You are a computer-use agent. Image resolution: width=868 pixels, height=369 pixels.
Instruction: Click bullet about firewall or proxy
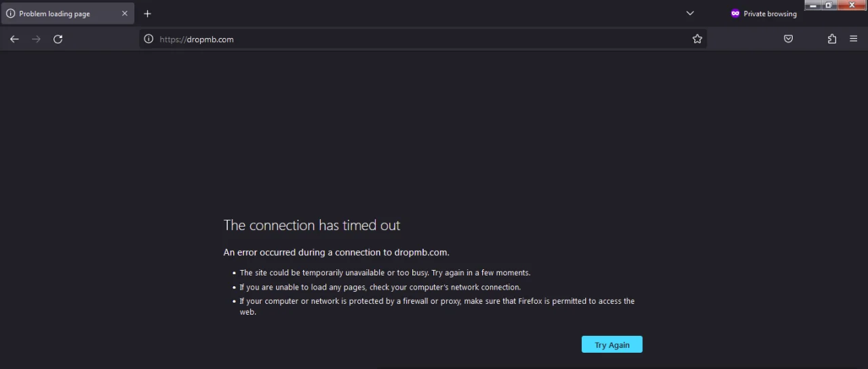pyautogui.click(x=437, y=307)
